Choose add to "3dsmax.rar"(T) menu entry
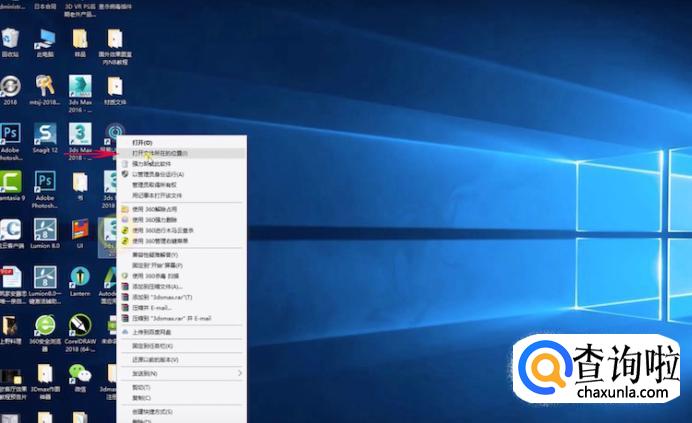 (181, 297)
